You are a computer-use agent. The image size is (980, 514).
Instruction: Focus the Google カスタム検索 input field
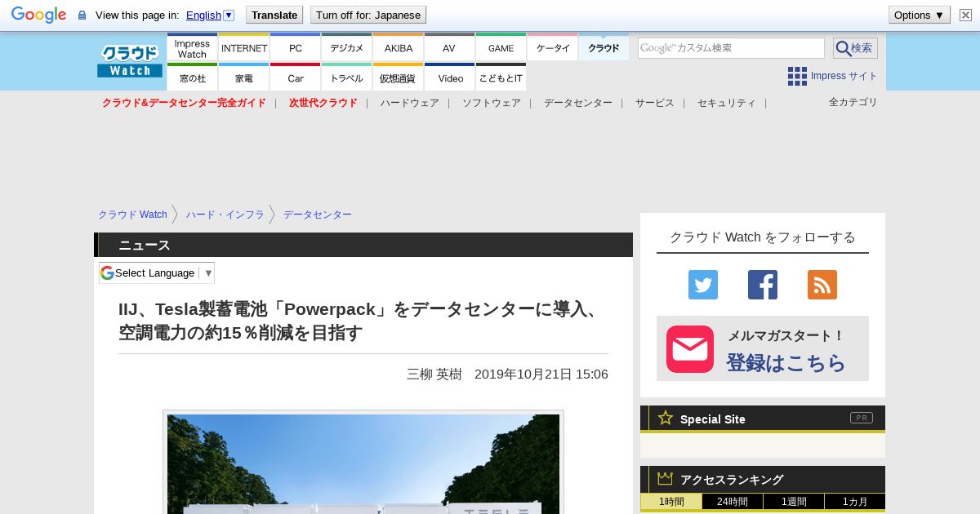coord(731,48)
